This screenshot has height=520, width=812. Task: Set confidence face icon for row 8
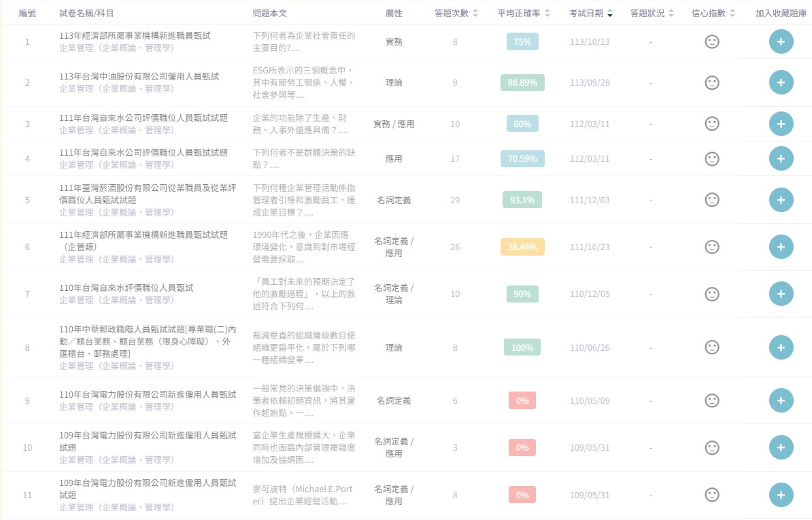[712, 347]
